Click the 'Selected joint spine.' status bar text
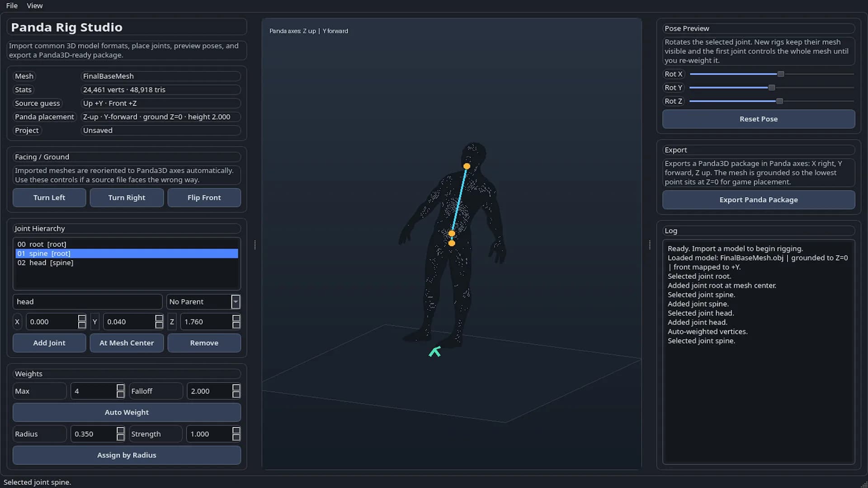The width and height of the screenshot is (868, 488). (x=37, y=482)
